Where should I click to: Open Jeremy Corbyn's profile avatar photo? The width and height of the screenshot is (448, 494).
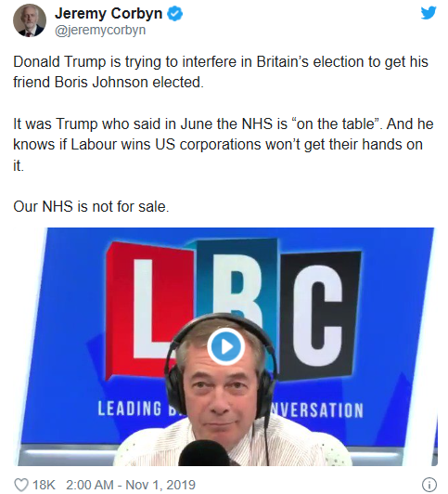tap(30, 20)
